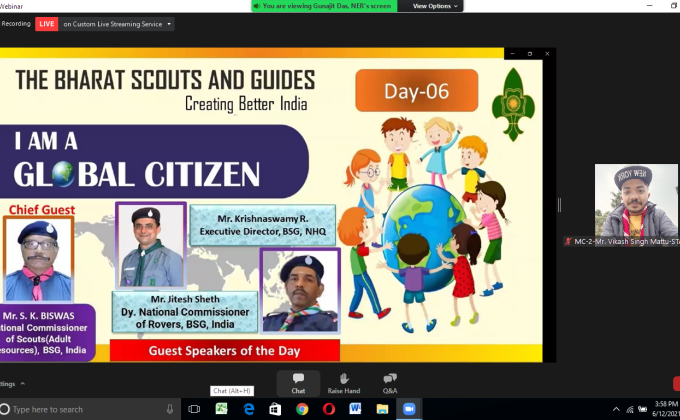
Task: Click the Day-06 orange label on slide
Action: [417, 91]
